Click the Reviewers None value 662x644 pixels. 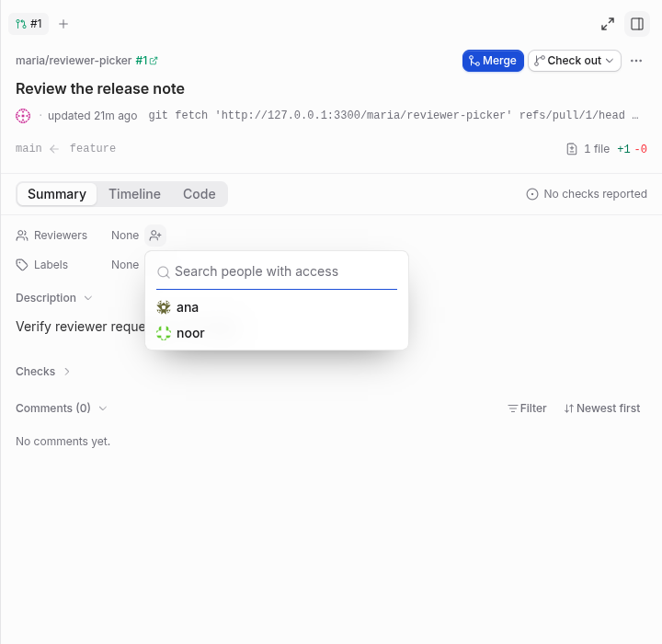click(125, 236)
